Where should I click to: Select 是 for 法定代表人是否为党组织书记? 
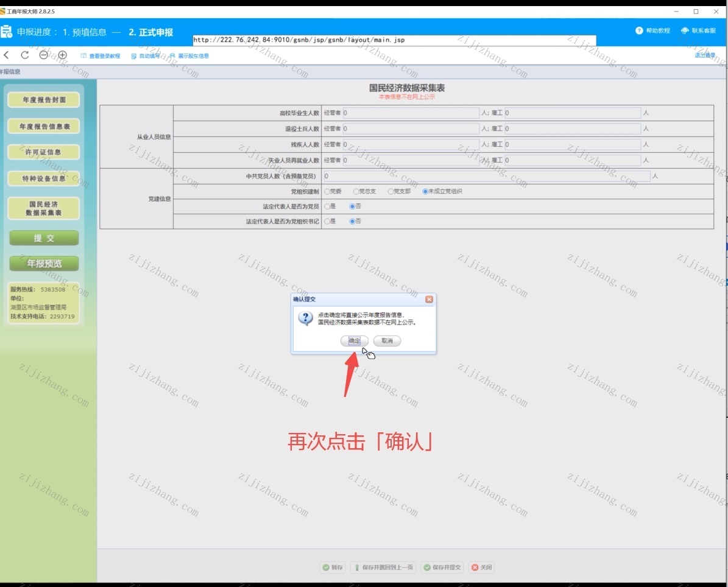327,222
